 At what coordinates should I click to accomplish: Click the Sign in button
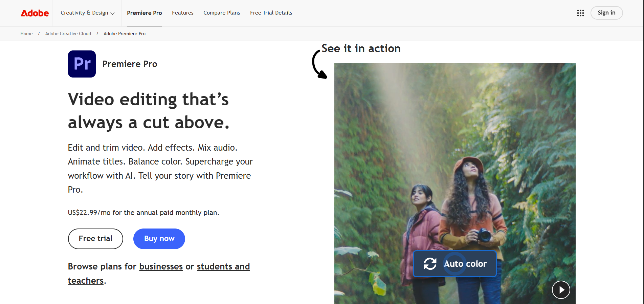(x=606, y=13)
